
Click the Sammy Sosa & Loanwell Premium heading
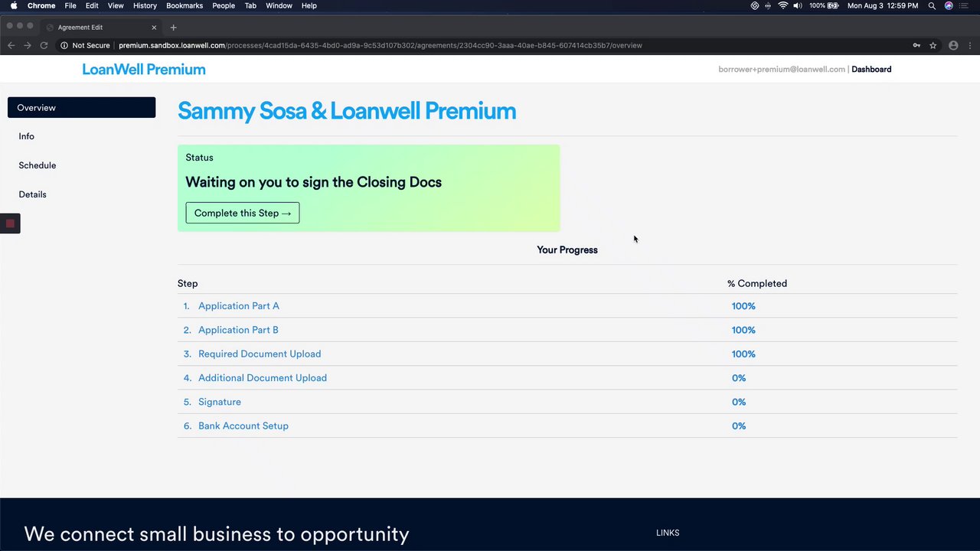347,111
